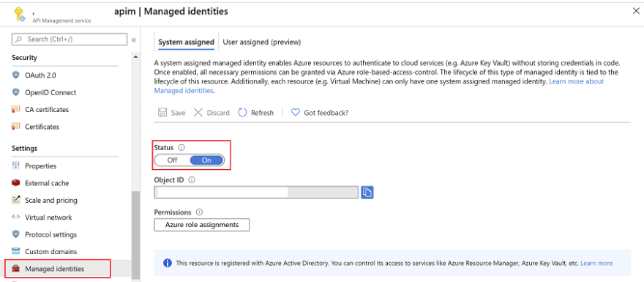
Task: Copy the Object ID to clipboard
Action: pos(367,192)
